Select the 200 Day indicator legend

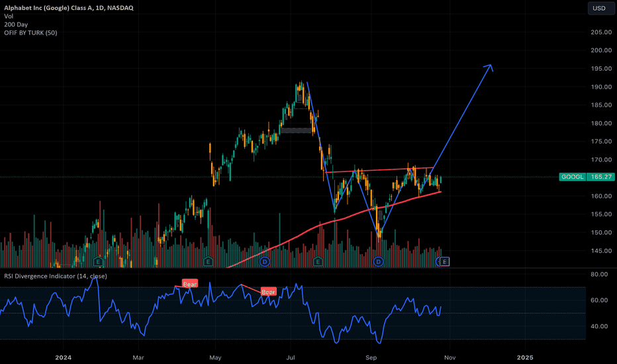click(16, 24)
